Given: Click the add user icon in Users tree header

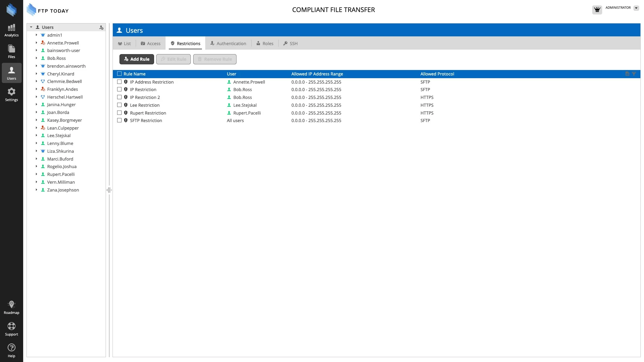Looking at the screenshot, I should coord(101,27).
